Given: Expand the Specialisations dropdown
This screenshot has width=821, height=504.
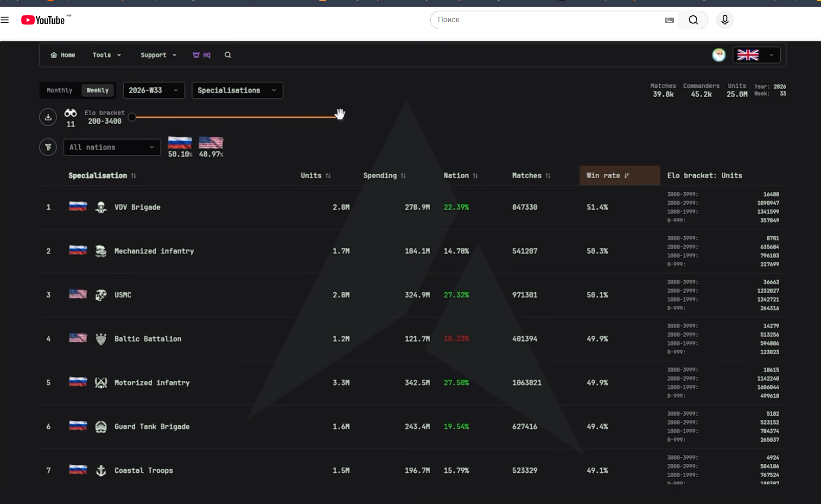Looking at the screenshot, I should (x=237, y=90).
